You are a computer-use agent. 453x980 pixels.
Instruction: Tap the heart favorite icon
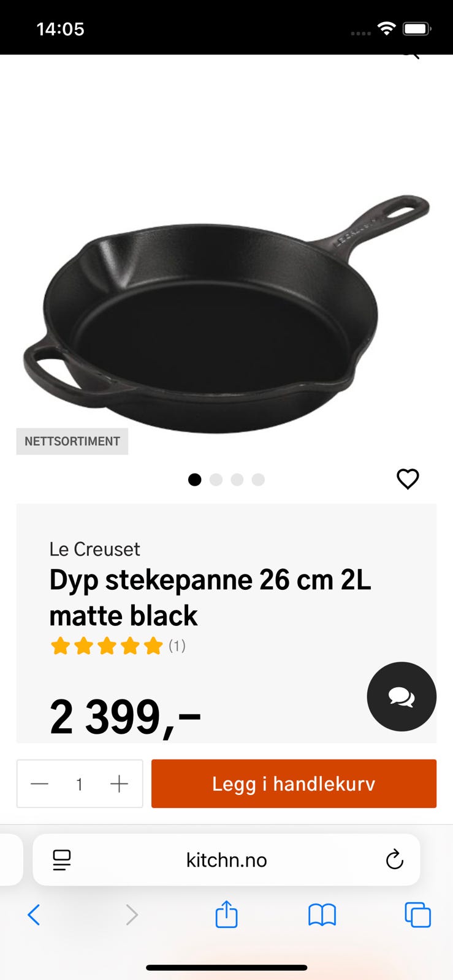[x=408, y=478]
